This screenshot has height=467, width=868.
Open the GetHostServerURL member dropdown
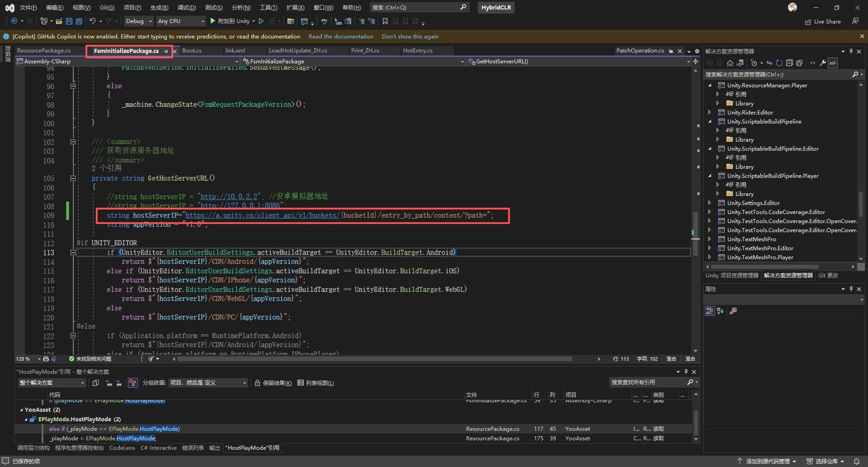579,61
